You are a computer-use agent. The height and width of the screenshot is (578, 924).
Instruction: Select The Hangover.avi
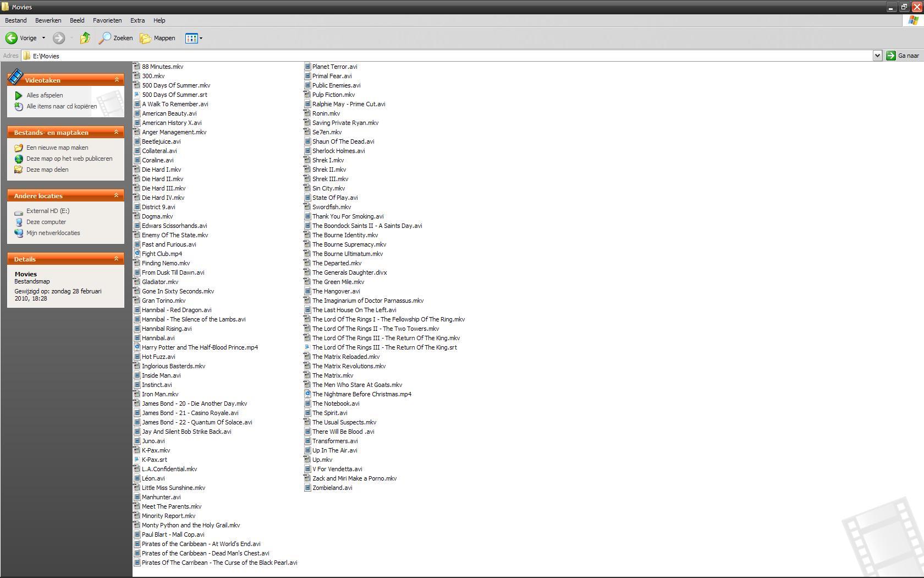336,291
